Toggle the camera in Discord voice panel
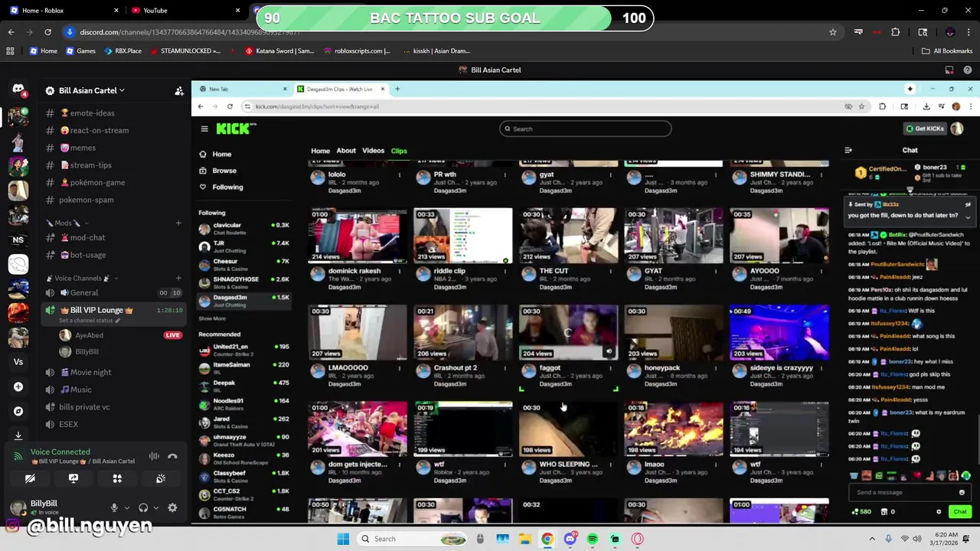The width and height of the screenshot is (980, 551). click(30, 478)
